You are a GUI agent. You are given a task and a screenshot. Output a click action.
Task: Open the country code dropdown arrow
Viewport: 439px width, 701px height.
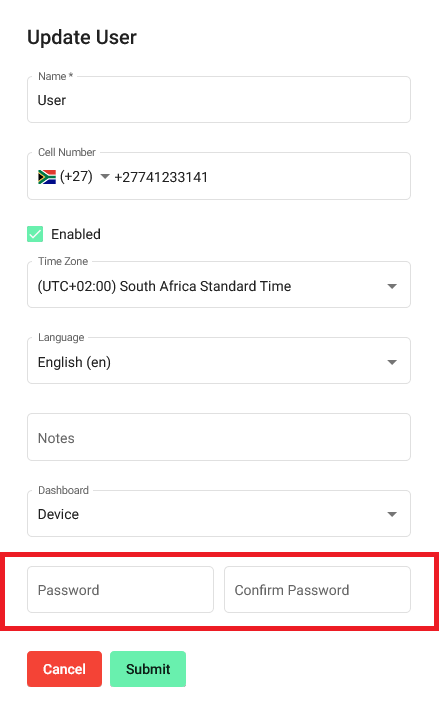pos(105,177)
